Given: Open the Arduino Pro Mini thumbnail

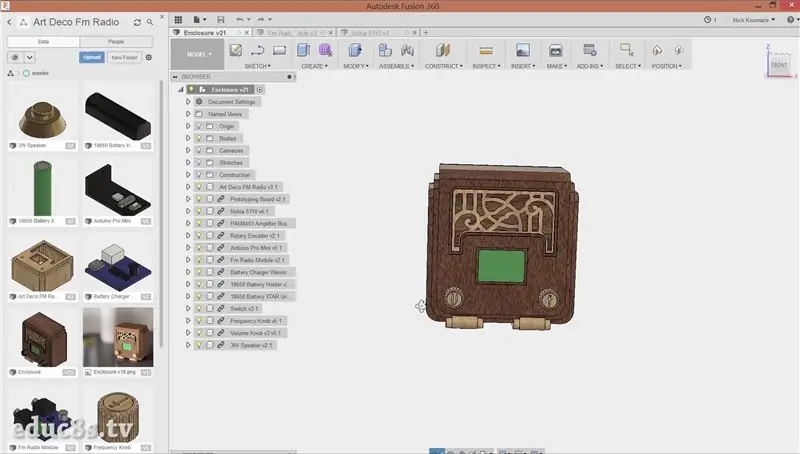Looking at the screenshot, I should tap(118, 192).
